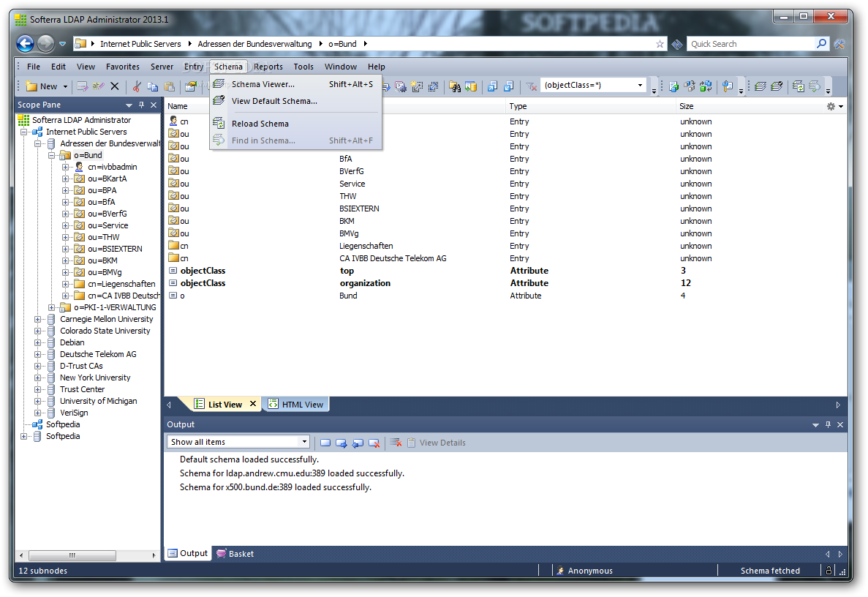Click Internet Public Servers breadcrumb

coord(140,44)
